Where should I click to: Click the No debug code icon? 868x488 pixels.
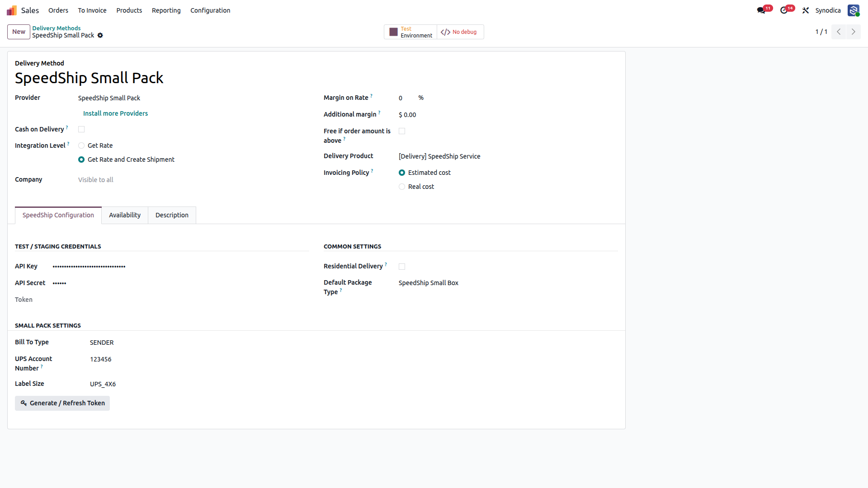click(445, 32)
